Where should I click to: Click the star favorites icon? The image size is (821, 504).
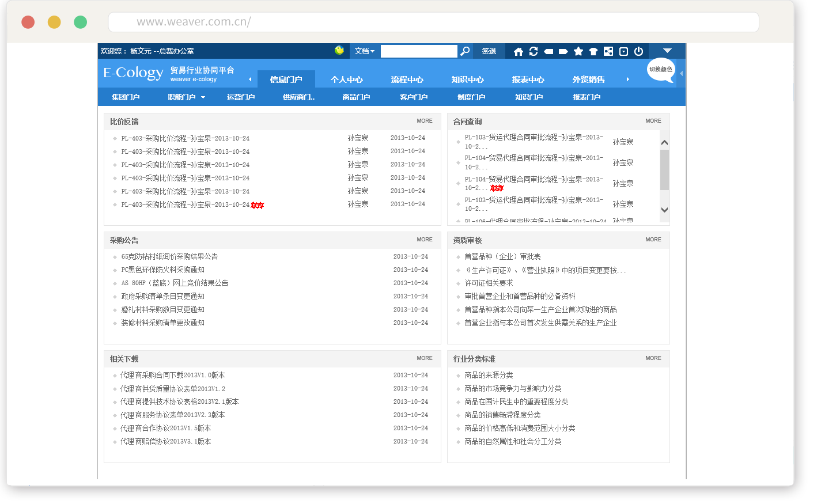pyautogui.click(x=578, y=52)
